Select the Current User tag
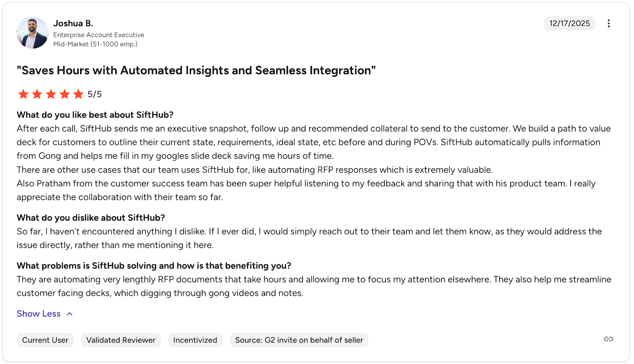Viewport: 634px width, 364px height. point(45,340)
